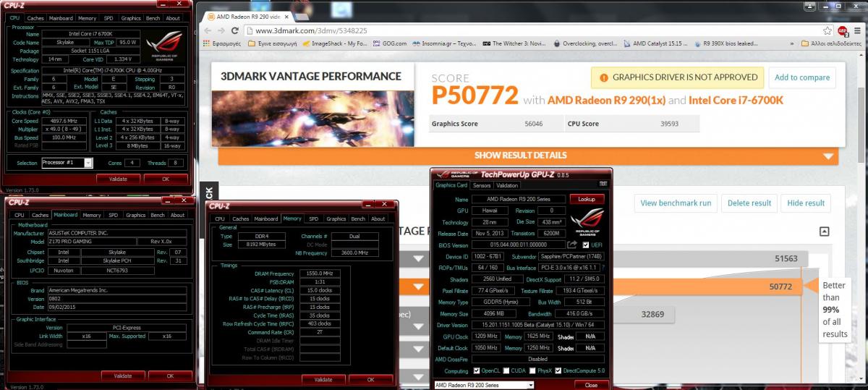Image resolution: width=868 pixels, height=390 pixels.
Task: Open the AMD Catalyst 15.15 bookmark
Action: (x=656, y=43)
